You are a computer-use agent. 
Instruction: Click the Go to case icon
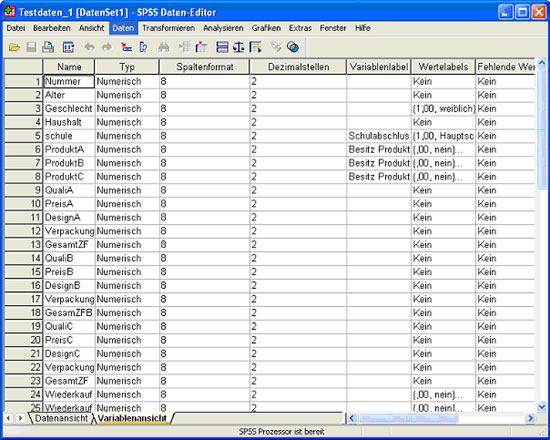coord(126,47)
